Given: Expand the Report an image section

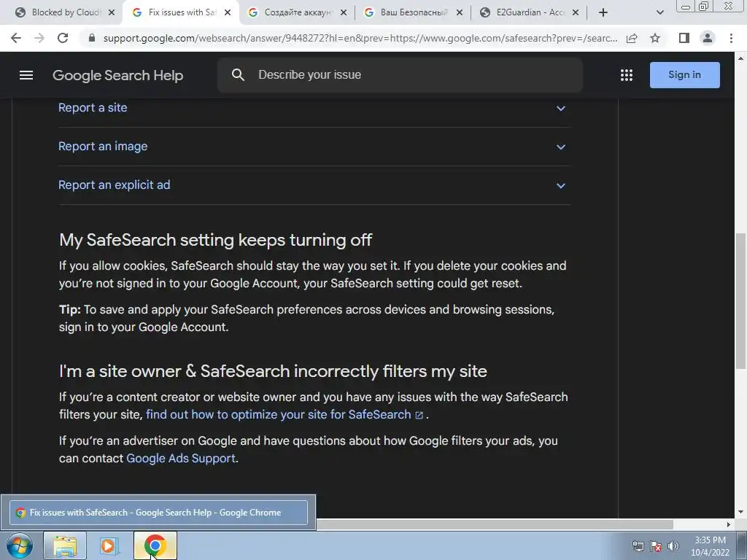Looking at the screenshot, I should point(561,147).
